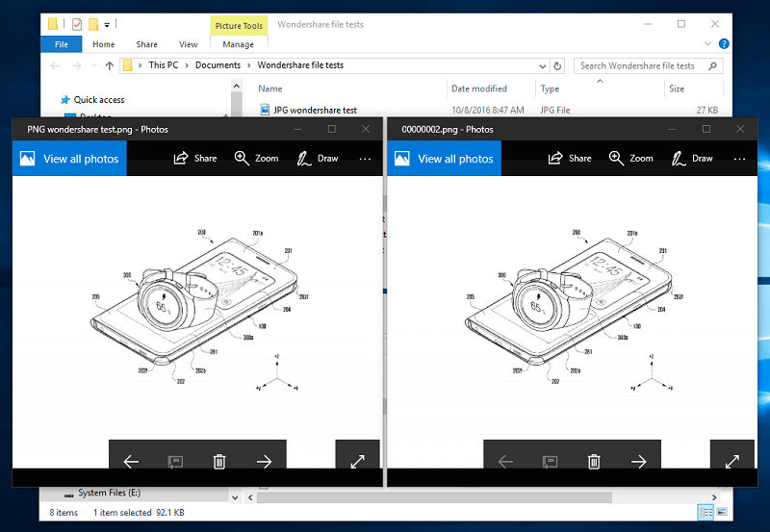Open File tab in Explorer
Screen dimensions: 770x532
(62, 44)
